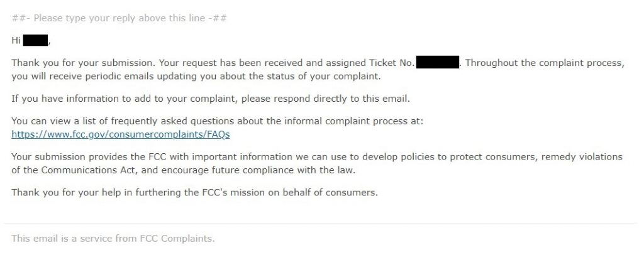This screenshot has height=255, width=644.
Task: Click the horizontal divider above the footer
Action: 320,224
